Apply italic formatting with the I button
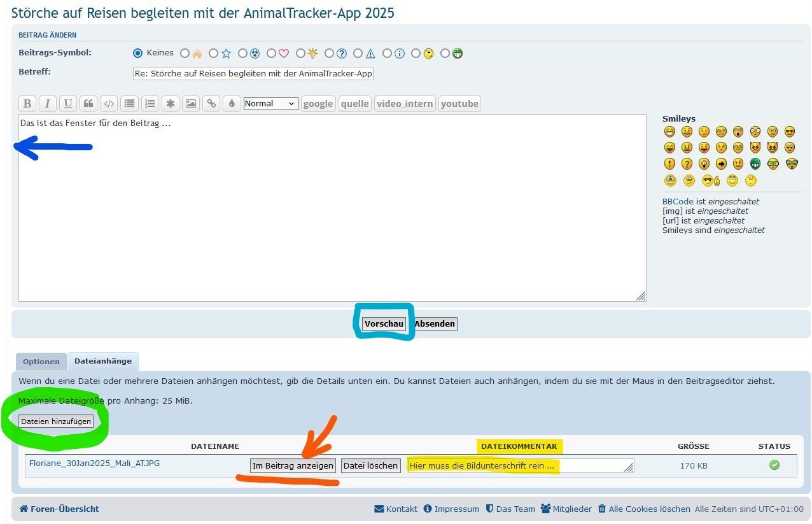 coord(47,104)
